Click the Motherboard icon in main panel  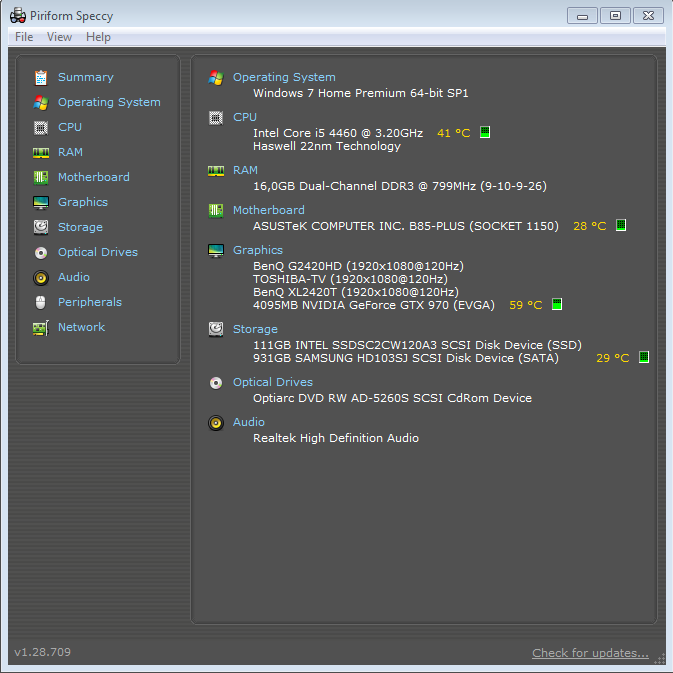(x=216, y=210)
